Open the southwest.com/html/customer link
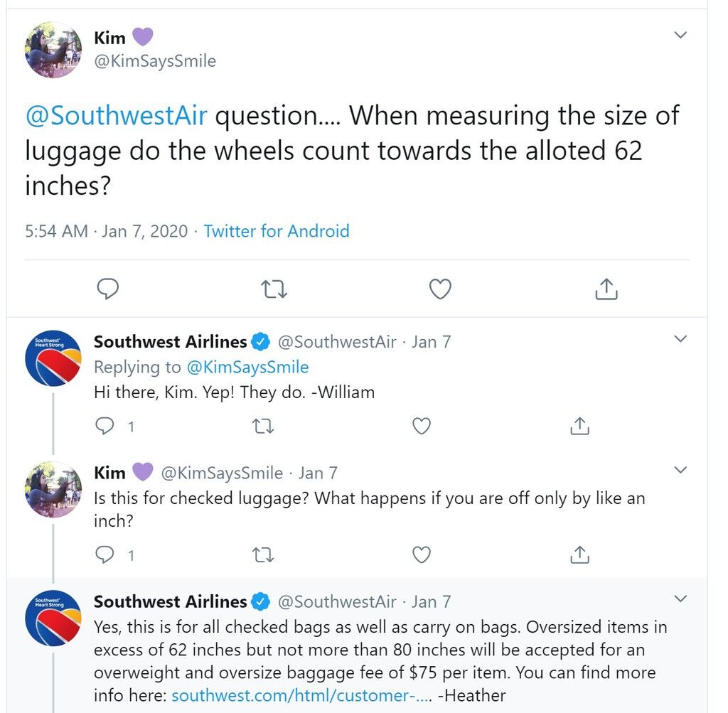The height and width of the screenshot is (713, 728). pos(301,695)
